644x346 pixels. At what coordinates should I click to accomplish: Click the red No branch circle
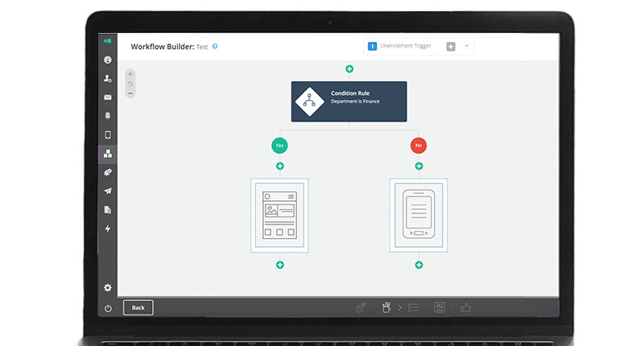point(419,146)
